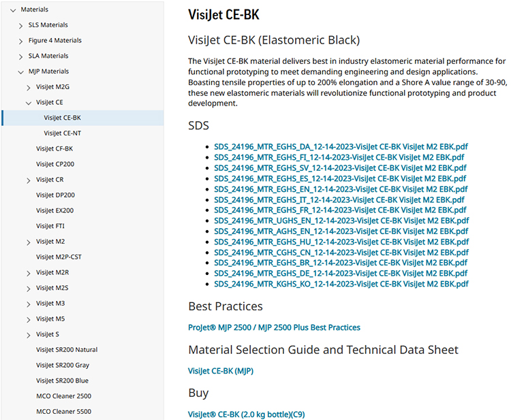This screenshot has height=420, width=511.
Task: Expand the VisiJet CR chevron
Action: [x=29, y=180]
